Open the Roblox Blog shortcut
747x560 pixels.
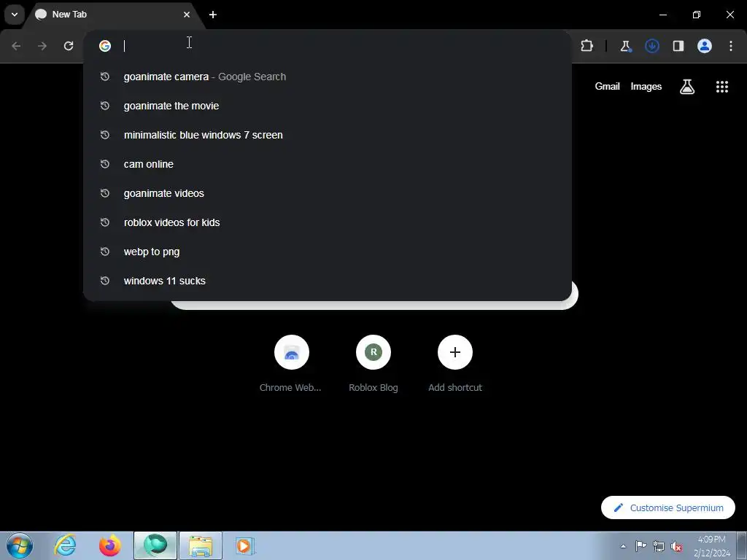point(373,364)
